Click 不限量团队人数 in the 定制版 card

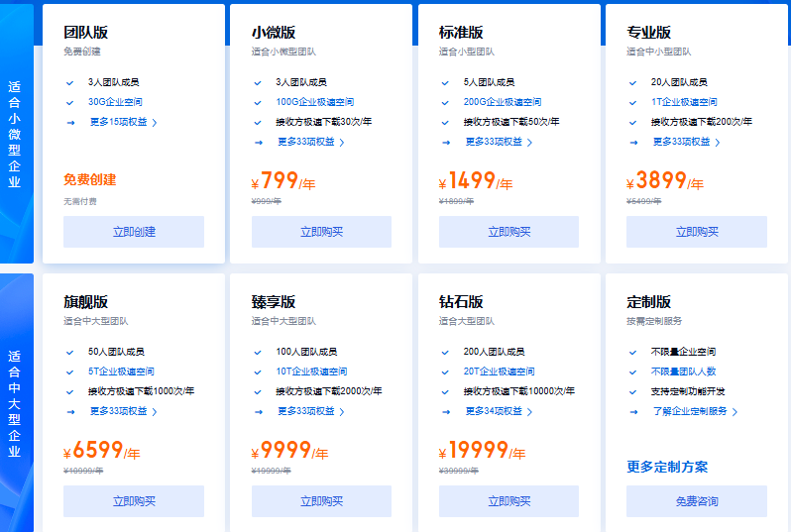[x=684, y=372]
